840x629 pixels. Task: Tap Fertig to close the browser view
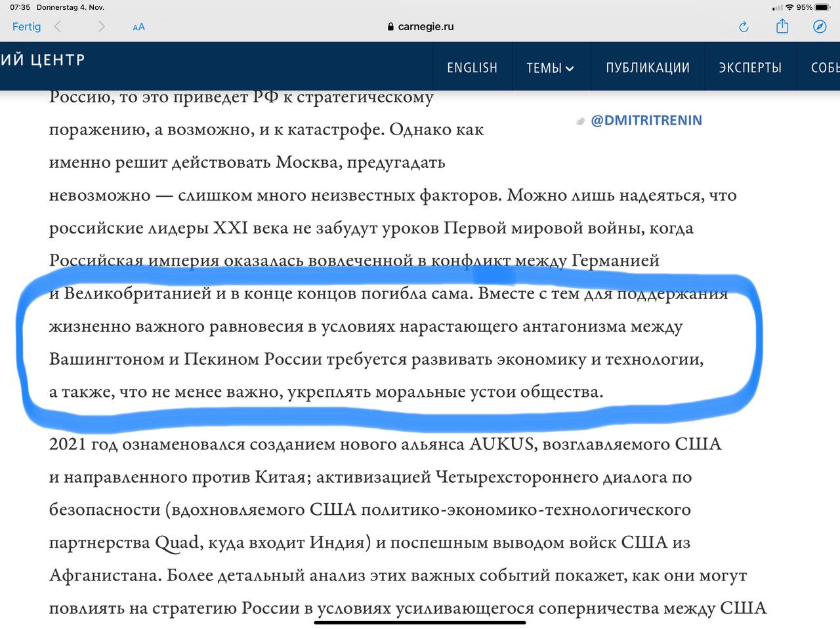point(26,27)
